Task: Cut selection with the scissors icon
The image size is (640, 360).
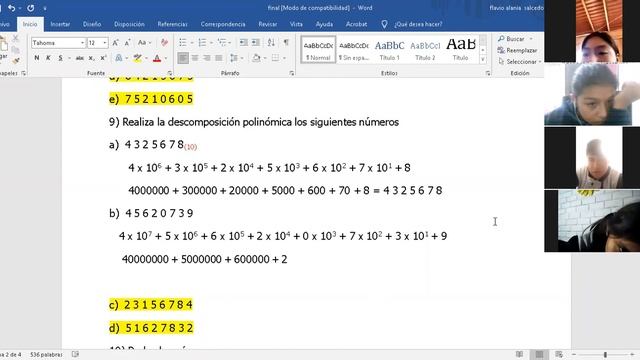Action: coord(16,38)
